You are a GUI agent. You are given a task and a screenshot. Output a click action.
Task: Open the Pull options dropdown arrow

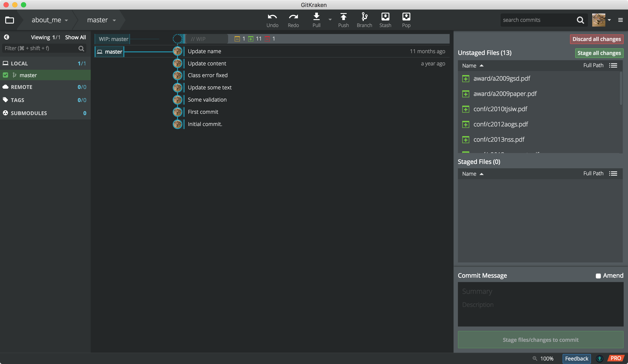coord(330,19)
